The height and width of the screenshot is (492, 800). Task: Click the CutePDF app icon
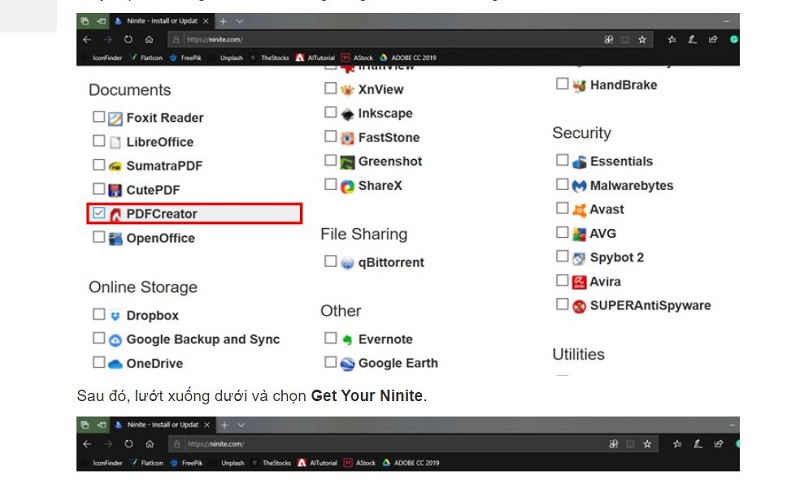(115, 190)
